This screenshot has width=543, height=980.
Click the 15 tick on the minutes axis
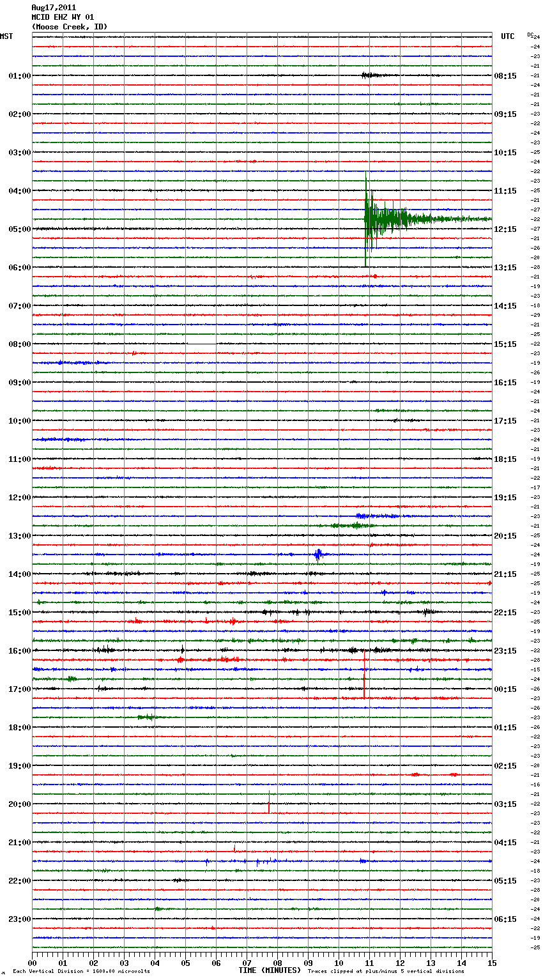point(492,963)
